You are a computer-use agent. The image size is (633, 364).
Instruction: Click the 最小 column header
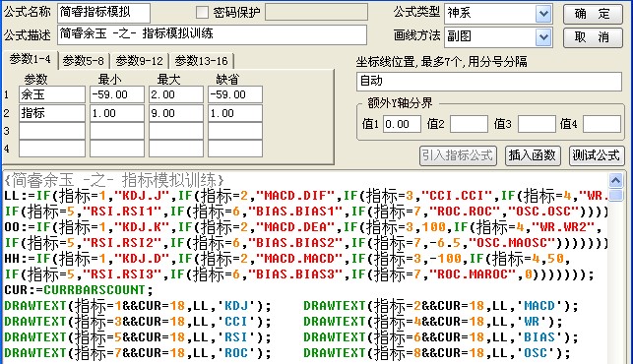109,79
